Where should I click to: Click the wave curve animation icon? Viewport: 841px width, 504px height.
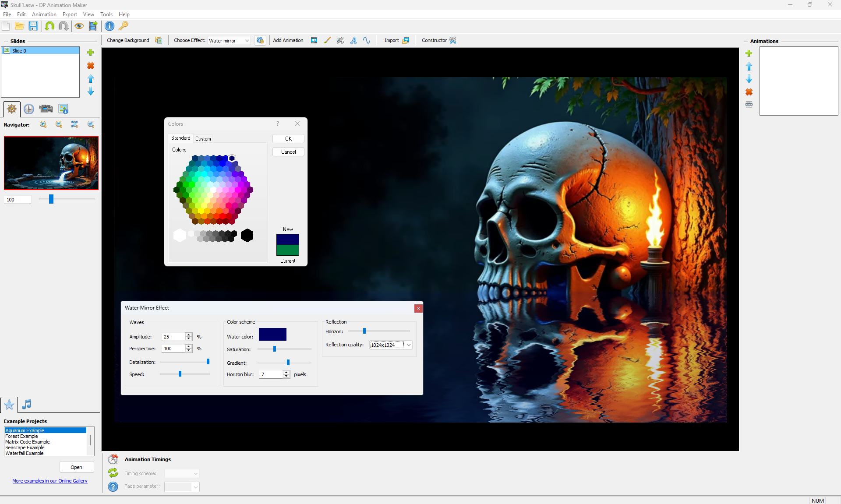pos(367,40)
